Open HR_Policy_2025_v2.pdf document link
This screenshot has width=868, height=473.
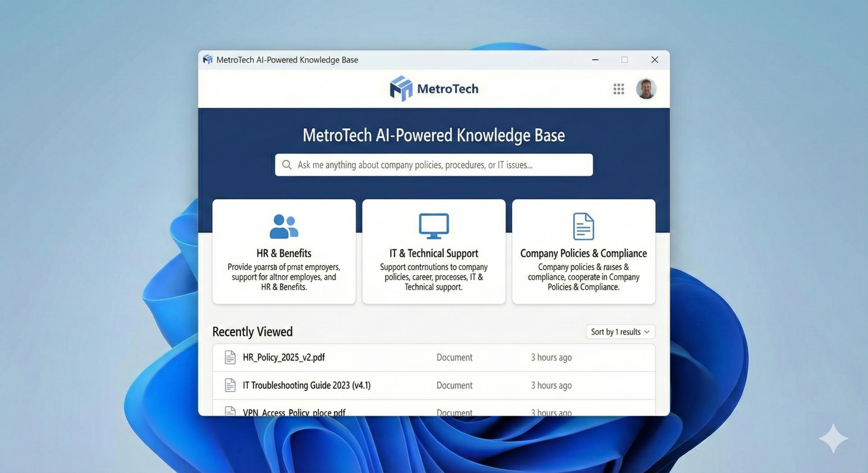[284, 357]
